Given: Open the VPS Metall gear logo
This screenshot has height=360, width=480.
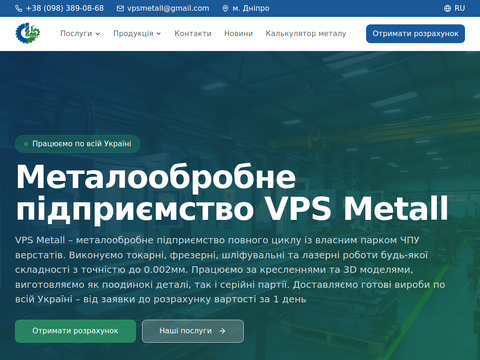Looking at the screenshot, I should pos(28,33).
